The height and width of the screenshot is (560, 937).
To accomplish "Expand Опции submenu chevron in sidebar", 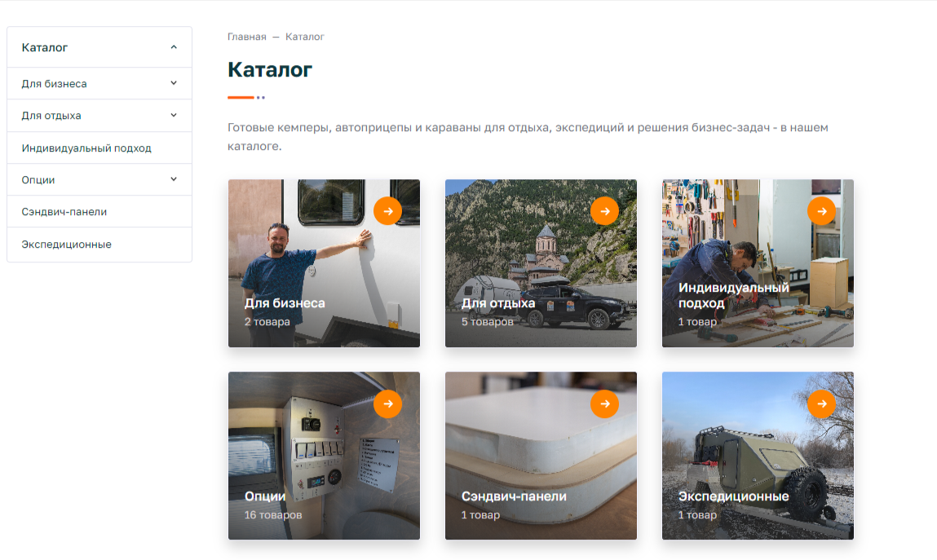I will click(174, 179).
